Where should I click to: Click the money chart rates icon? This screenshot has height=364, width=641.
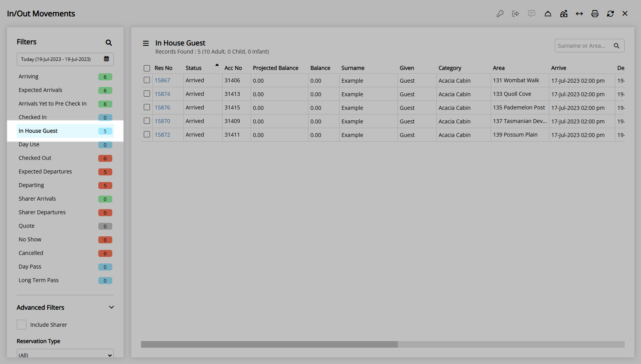564,14
